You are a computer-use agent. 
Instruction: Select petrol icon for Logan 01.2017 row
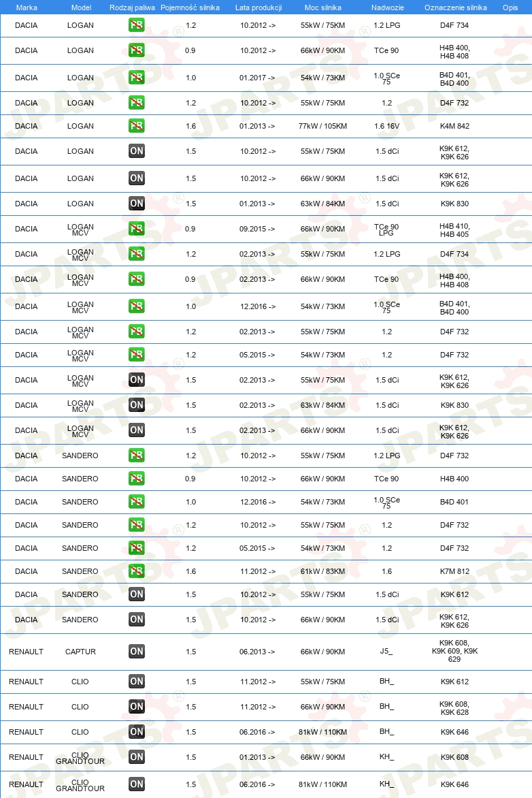click(x=136, y=78)
